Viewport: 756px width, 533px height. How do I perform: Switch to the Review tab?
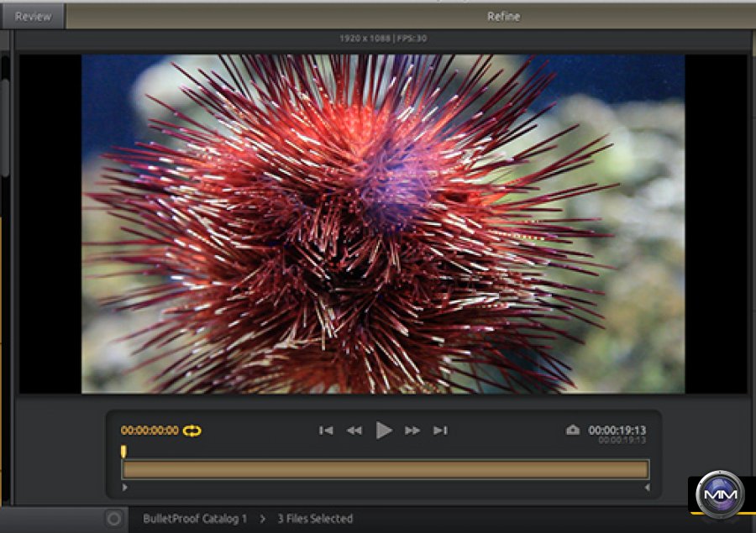(x=33, y=16)
